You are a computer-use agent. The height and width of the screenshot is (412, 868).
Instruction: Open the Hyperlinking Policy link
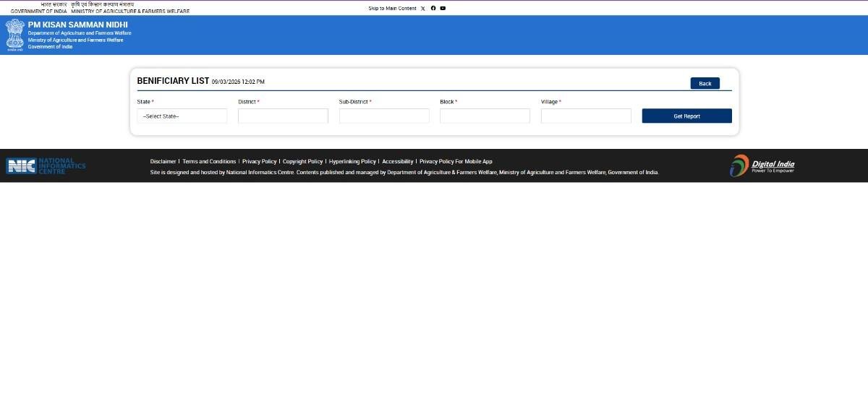pos(352,161)
